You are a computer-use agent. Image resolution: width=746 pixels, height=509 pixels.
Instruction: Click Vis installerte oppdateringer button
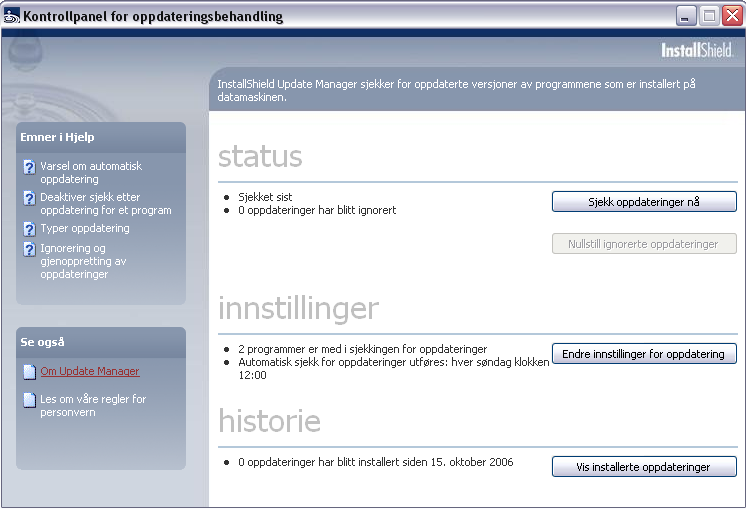click(644, 467)
